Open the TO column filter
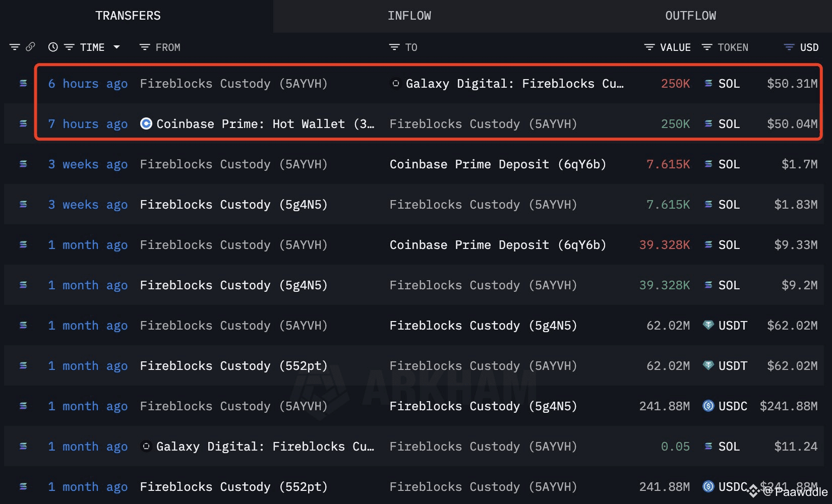 394,47
